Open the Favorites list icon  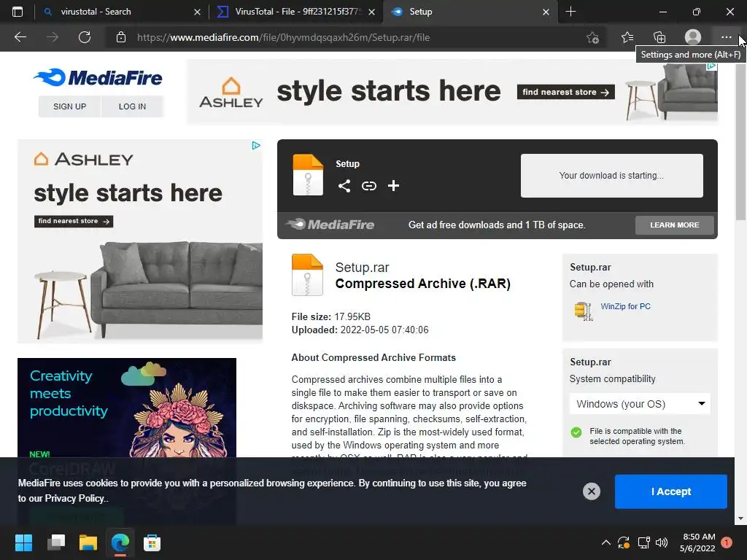(627, 37)
